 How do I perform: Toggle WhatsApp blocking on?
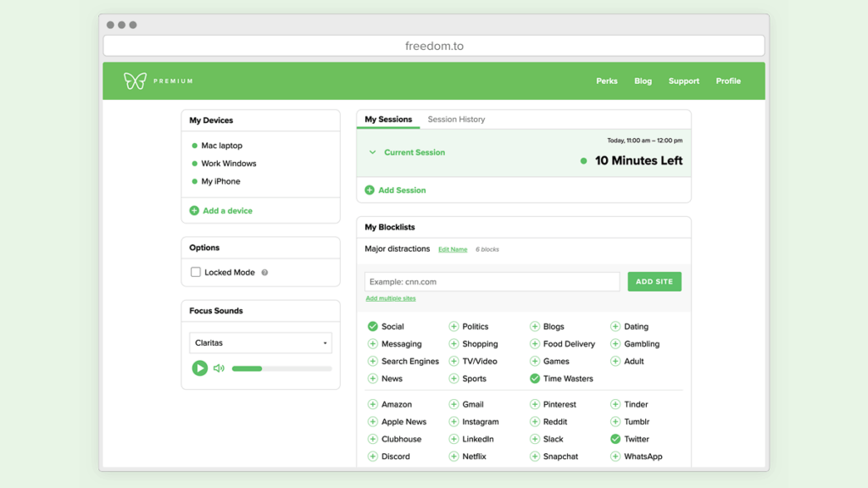tap(615, 457)
